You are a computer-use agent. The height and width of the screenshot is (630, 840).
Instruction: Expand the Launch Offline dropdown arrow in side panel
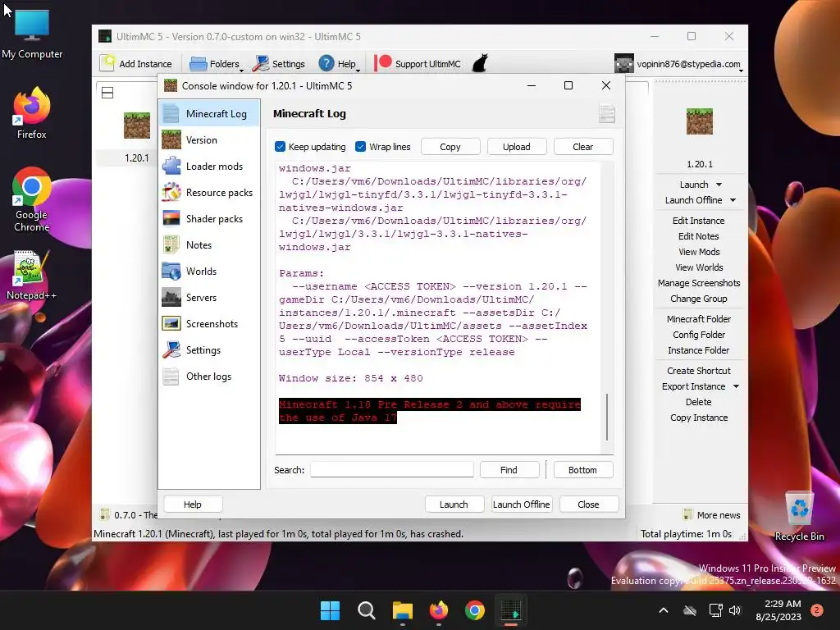pos(733,200)
